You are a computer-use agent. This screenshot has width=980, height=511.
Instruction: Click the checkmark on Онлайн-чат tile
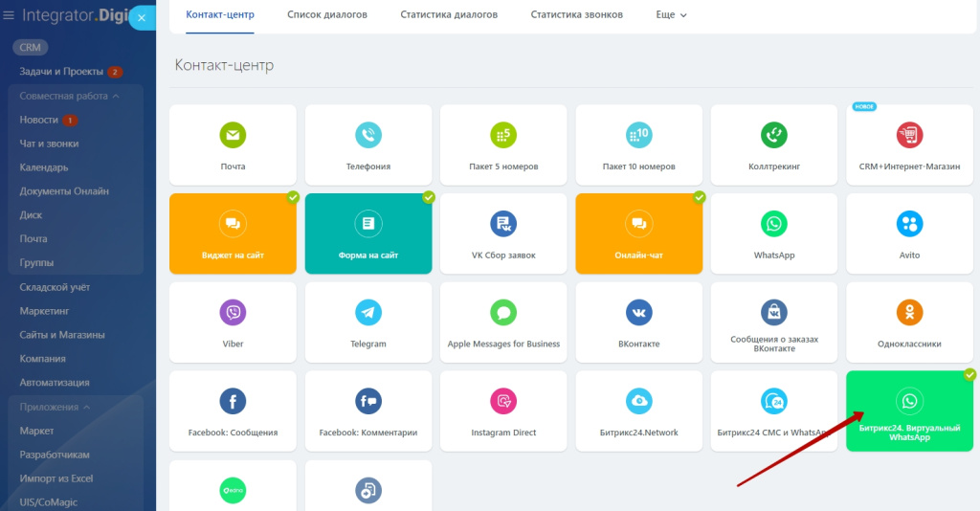[700, 197]
